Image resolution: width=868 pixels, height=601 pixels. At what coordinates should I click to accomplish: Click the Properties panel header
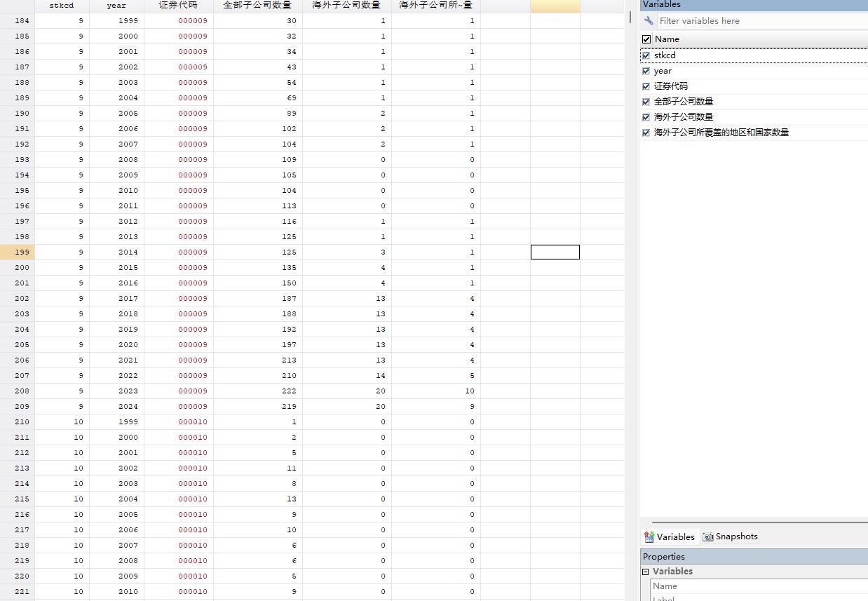coord(754,557)
